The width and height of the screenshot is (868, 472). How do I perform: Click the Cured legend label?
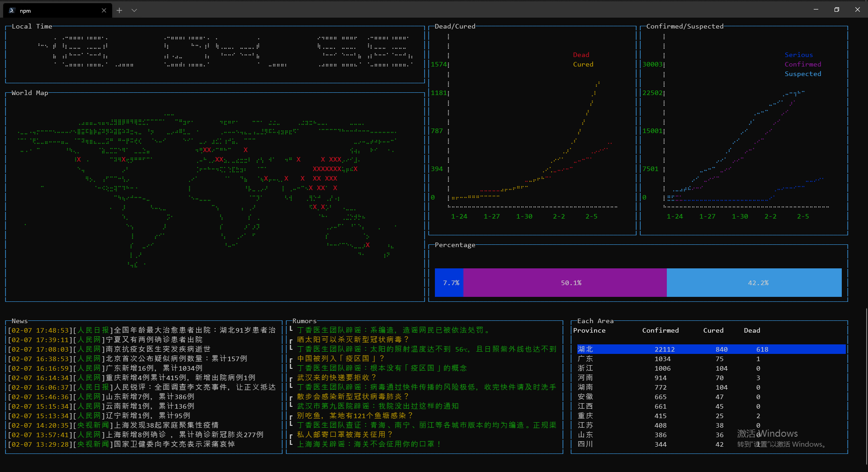pos(583,64)
